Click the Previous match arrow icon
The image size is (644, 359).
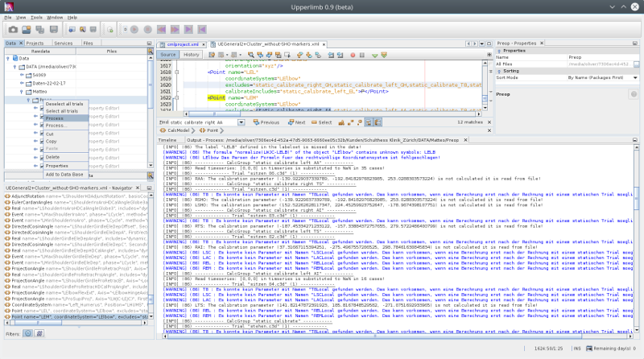[254, 122]
